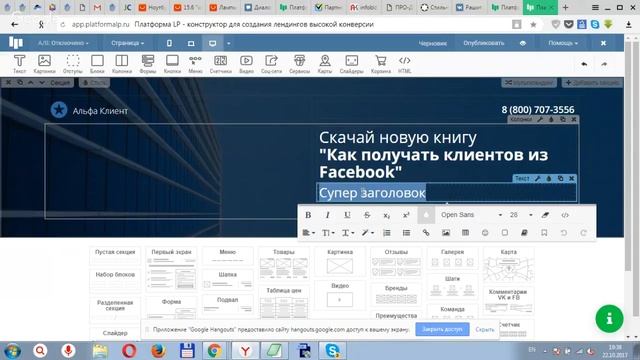Insert a Формы form element
The height and width of the screenshot is (360, 640).
pyautogui.click(x=148, y=64)
